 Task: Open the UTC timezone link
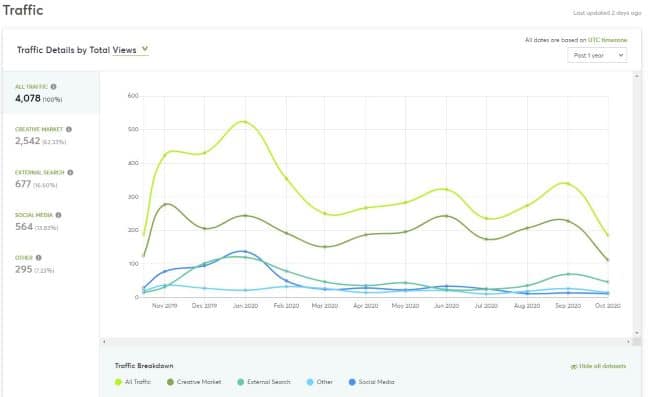tap(607, 40)
